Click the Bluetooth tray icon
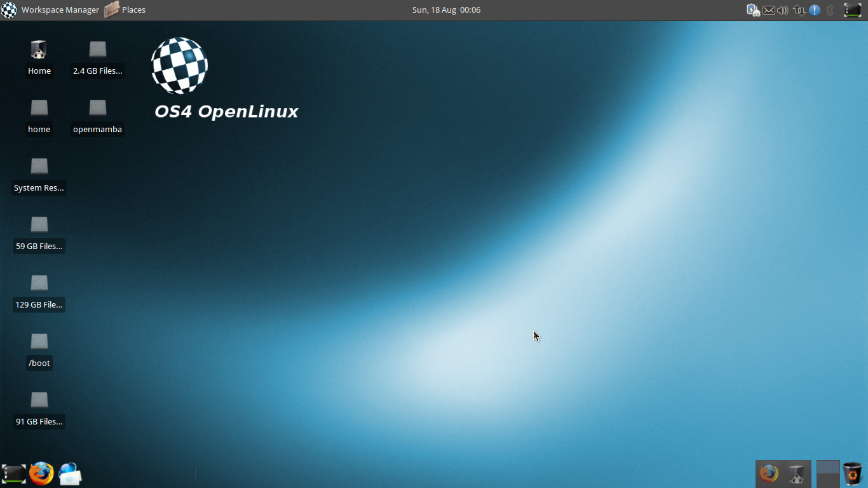 click(x=829, y=10)
